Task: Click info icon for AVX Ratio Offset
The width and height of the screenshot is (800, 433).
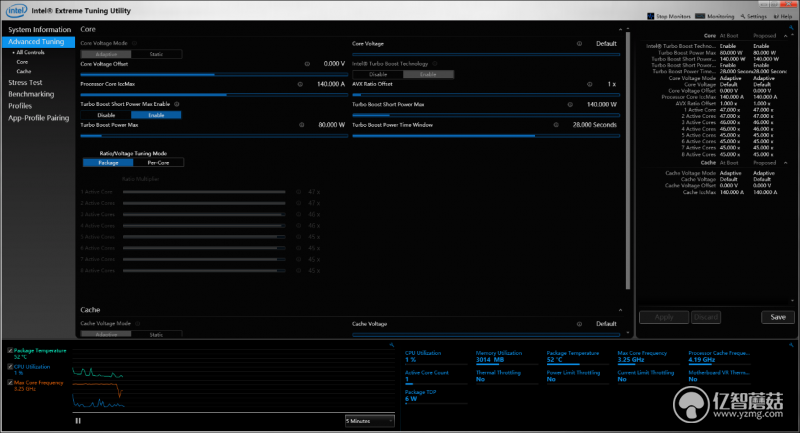Action: (x=589, y=84)
